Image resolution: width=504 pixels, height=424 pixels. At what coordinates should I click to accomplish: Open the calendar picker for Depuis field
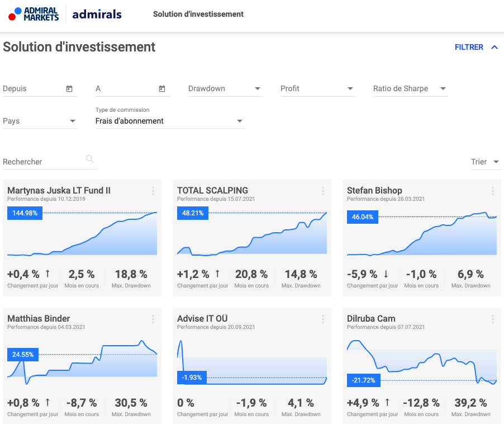tap(69, 88)
